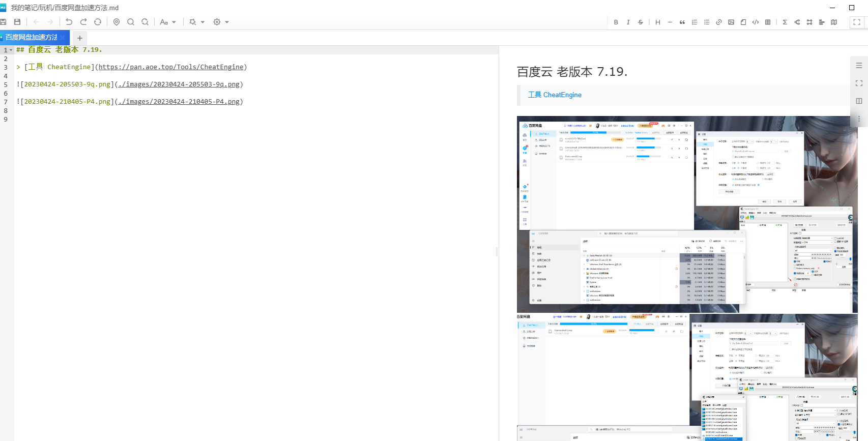Image resolution: width=868 pixels, height=441 pixels.
Task: Go forward with right arrow icon
Action: (x=50, y=22)
